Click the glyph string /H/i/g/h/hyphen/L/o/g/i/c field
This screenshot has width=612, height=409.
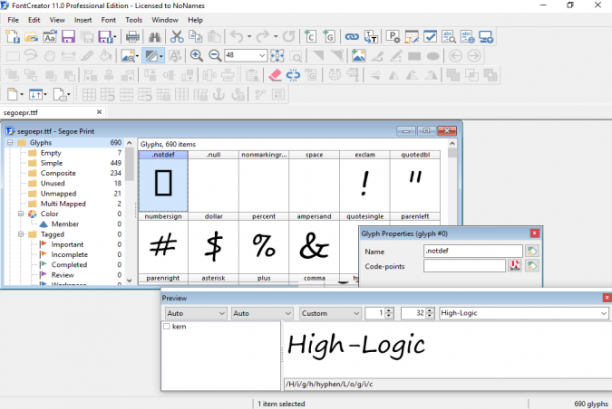click(448, 384)
